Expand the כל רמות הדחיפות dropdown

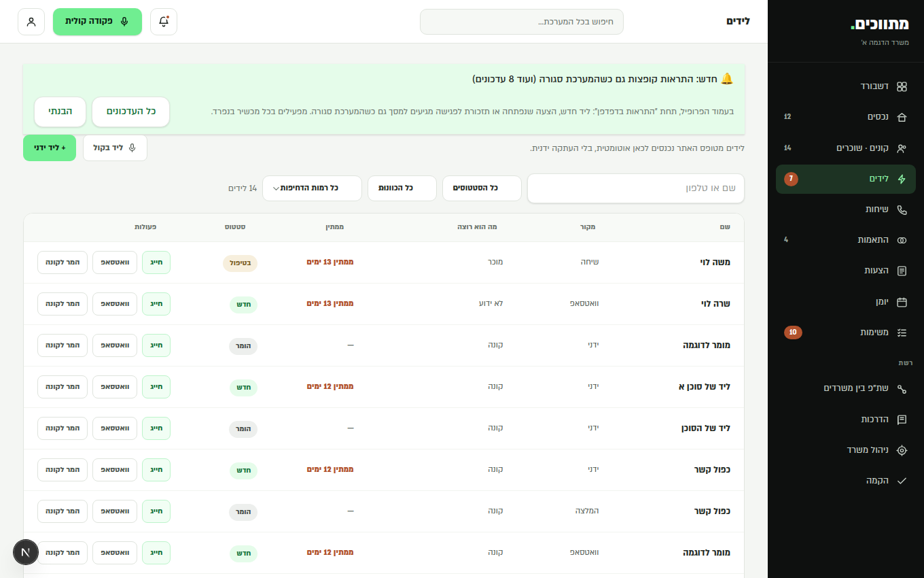pos(312,188)
